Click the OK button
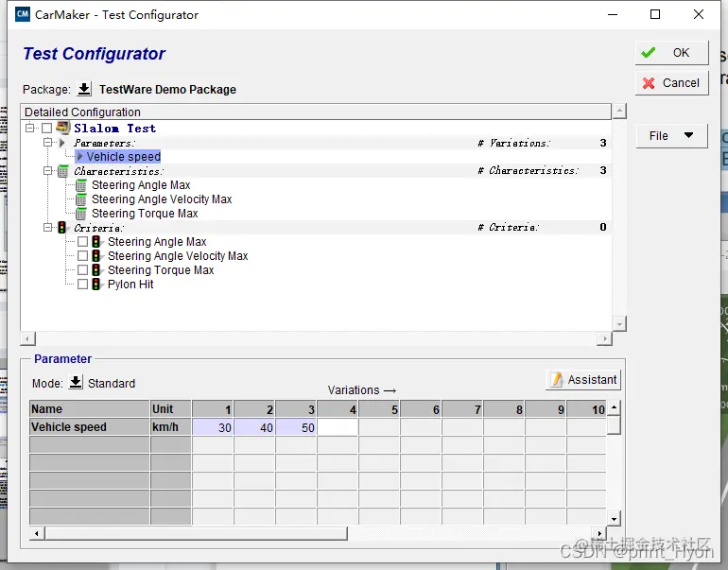The height and width of the screenshot is (570, 728). [671, 52]
